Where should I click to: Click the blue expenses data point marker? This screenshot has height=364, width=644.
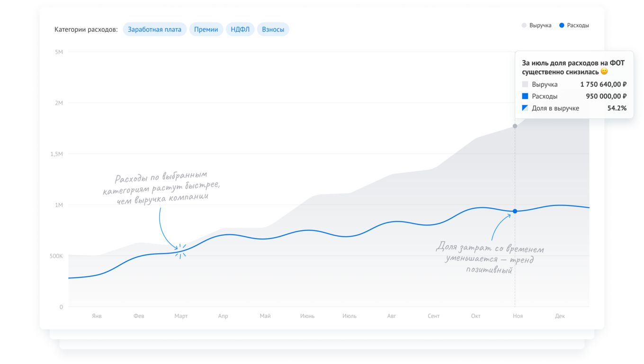515,211
